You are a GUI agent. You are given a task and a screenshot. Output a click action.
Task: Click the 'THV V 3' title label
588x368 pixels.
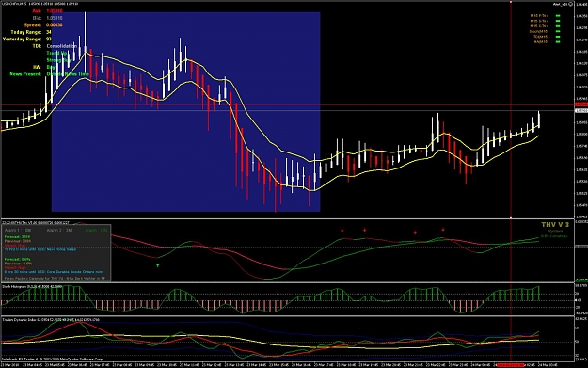point(555,225)
